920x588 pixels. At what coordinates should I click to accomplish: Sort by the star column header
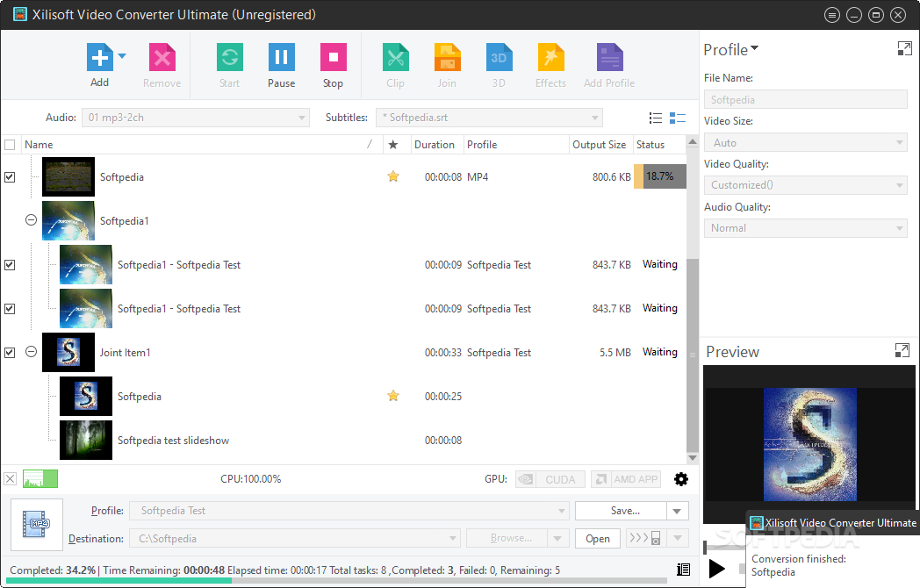click(x=393, y=144)
